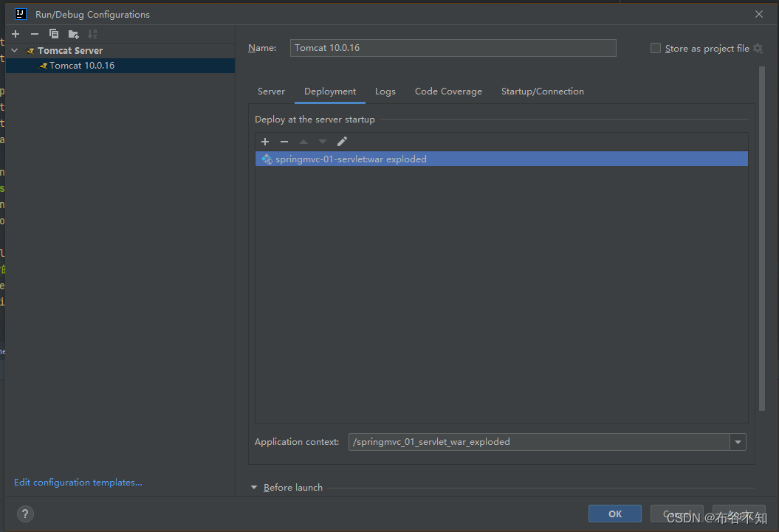Image resolution: width=779 pixels, height=532 pixels.
Task: Click the Cancel button
Action: (676, 514)
